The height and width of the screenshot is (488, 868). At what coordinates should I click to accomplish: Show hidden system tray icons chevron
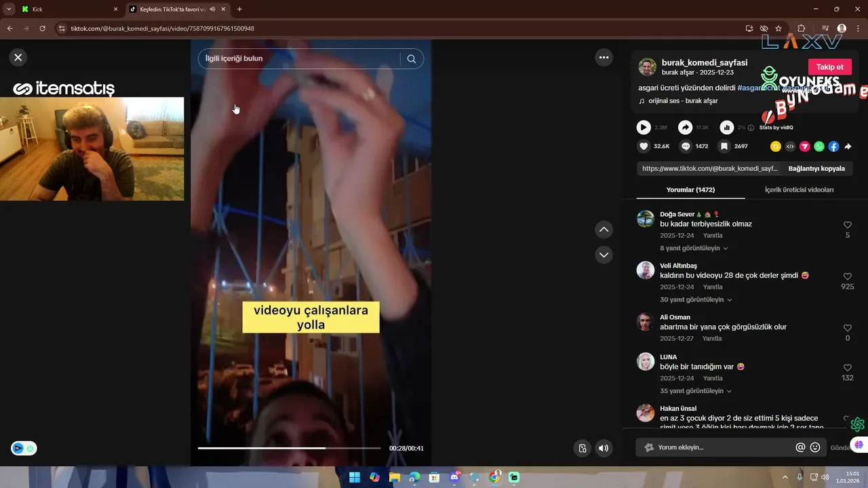[785, 477]
